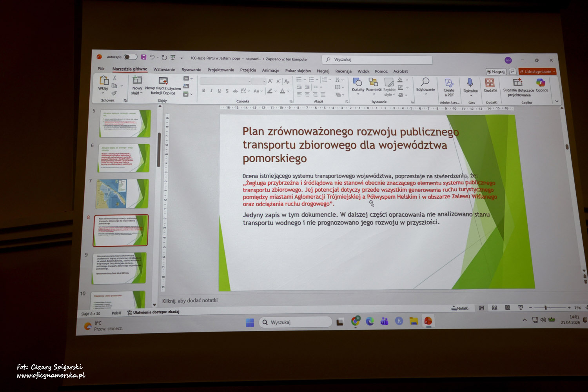The image size is (588, 392).
Task: Switch to the Animacje tab
Action: [x=270, y=71]
